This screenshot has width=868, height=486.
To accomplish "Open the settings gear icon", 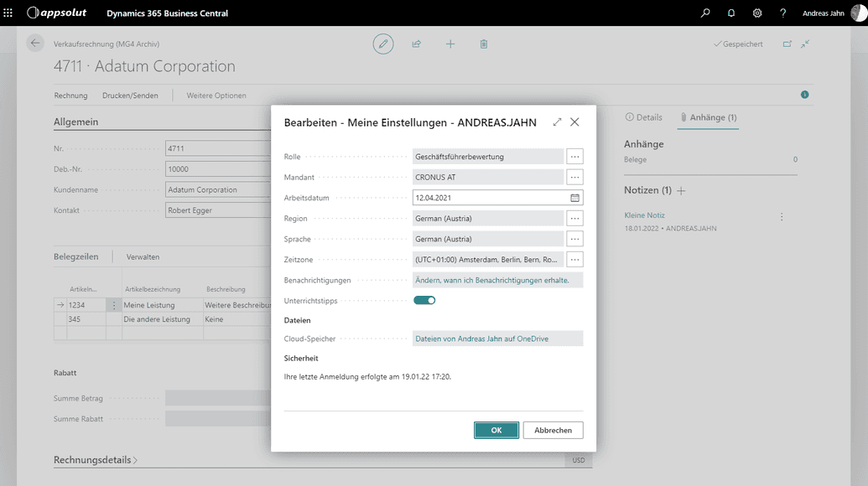I will (757, 13).
